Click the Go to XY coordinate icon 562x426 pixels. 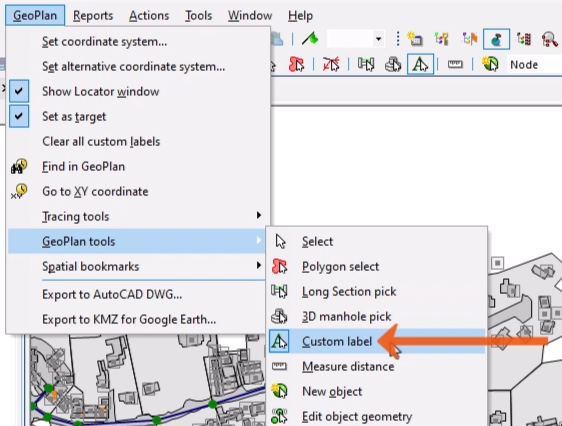pyautogui.click(x=19, y=191)
